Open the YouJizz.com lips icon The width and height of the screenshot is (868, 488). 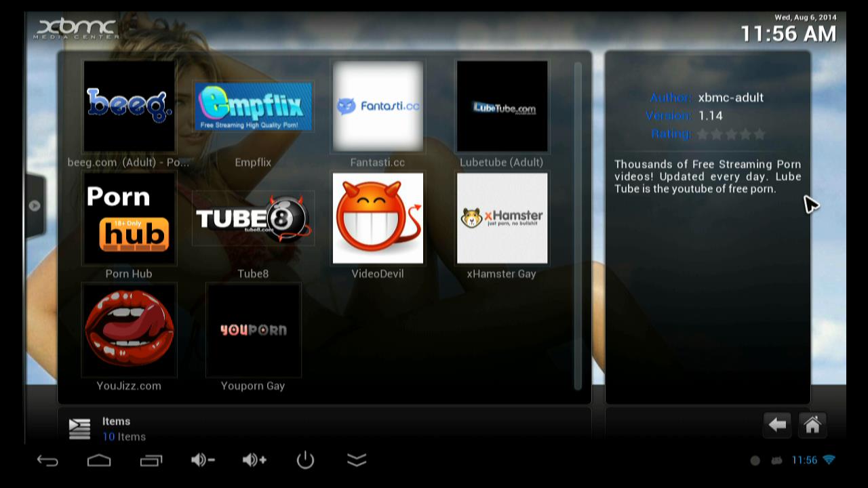(x=129, y=330)
